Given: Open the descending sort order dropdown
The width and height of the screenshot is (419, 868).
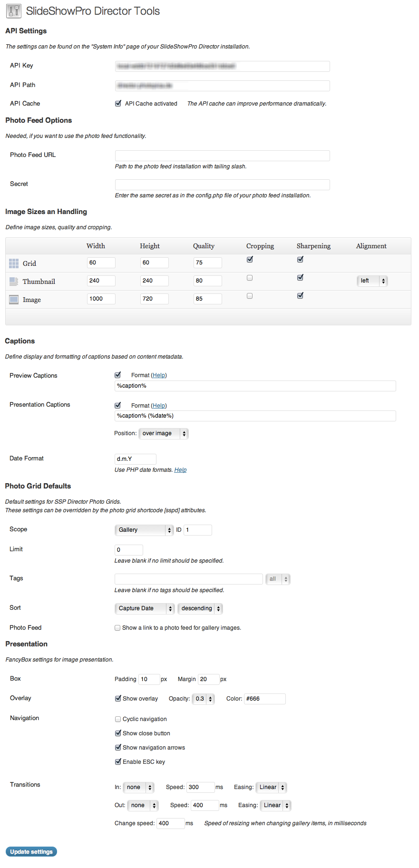Looking at the screenshot, I should (x=200, y=608).
